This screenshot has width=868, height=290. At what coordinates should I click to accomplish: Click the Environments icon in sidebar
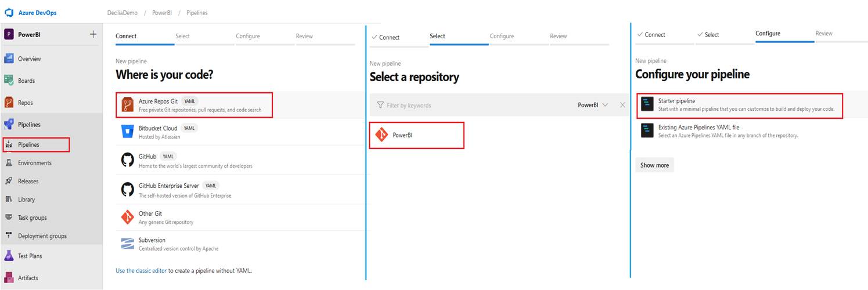pos(9,163)
